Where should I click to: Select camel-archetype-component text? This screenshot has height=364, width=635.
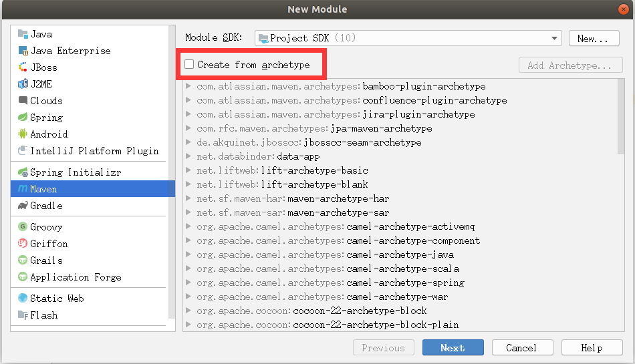[x=413, y=240]
